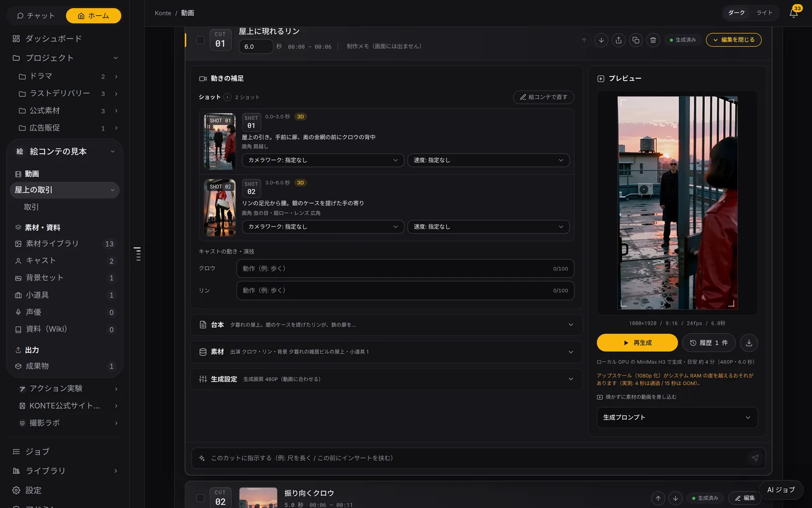The width and height of the screenshot is (812, 508).
Task: Expand the 生成プロンプト dropdown
Action: (x=677, y=418)
